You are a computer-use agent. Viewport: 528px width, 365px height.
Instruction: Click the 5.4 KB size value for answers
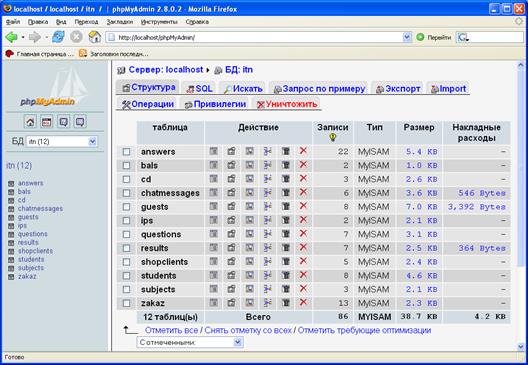point(421,152)
